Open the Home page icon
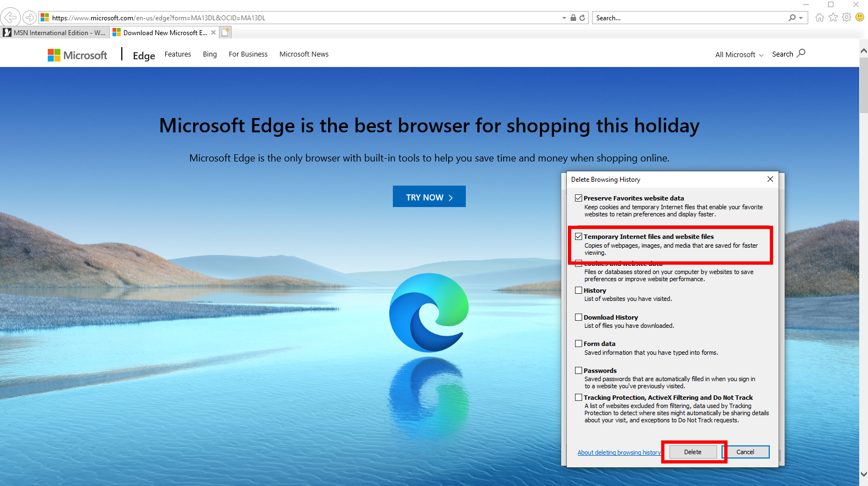The width and height of the screenshot is (868, 486). click(819, 18)
